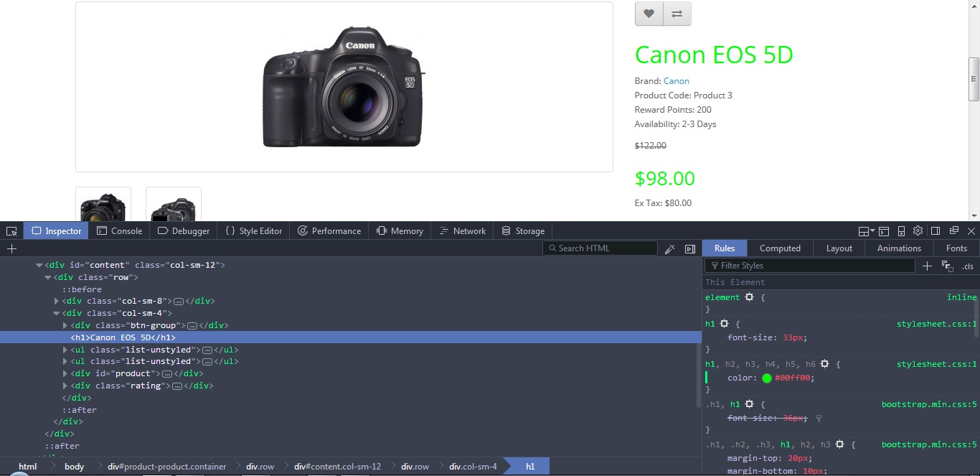Click highlighter icon for .h1, .h2, .h3 rule

(840, 444)
